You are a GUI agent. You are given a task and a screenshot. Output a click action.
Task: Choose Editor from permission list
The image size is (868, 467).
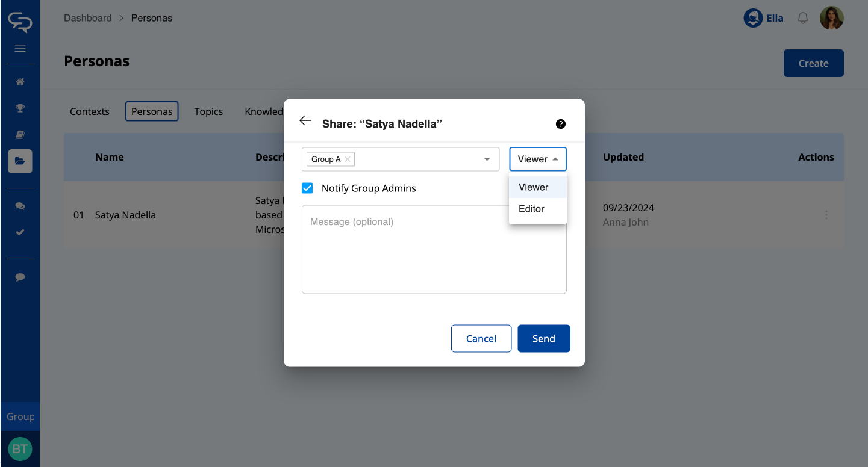(531, 209)
